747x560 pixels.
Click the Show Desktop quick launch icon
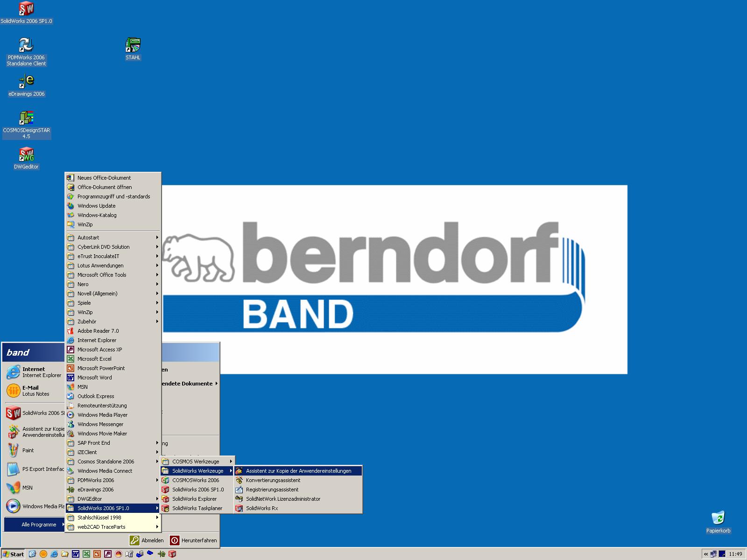pos(32,554)
